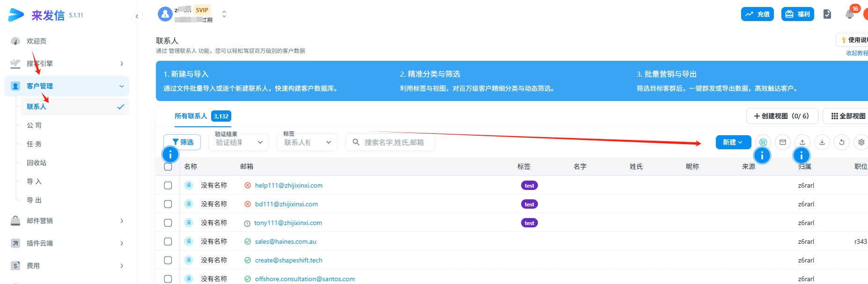Click the email envelope toolbar icon

[x=783, y=142]
